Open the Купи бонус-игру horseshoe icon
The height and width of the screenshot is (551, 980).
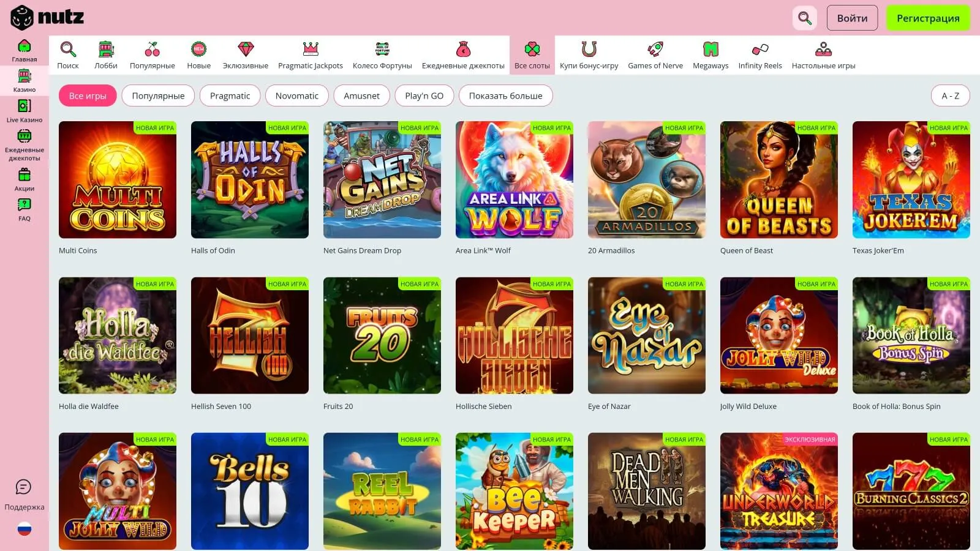(589, 49)
